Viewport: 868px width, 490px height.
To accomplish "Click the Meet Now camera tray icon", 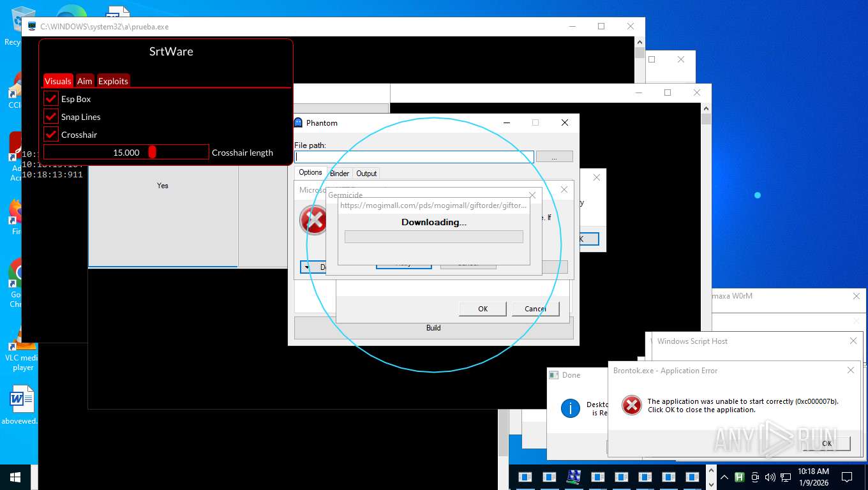I will coord(755,477).
